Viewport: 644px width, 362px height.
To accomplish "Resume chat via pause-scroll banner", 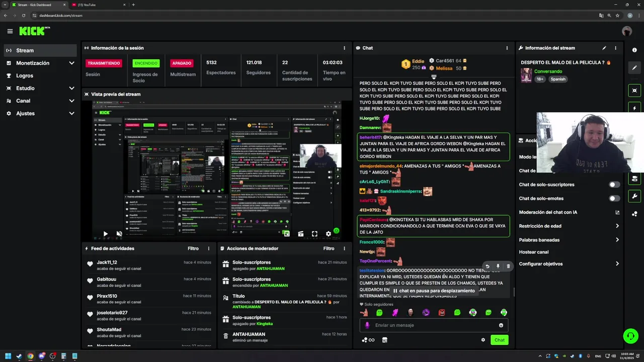I will coord(434,291).
